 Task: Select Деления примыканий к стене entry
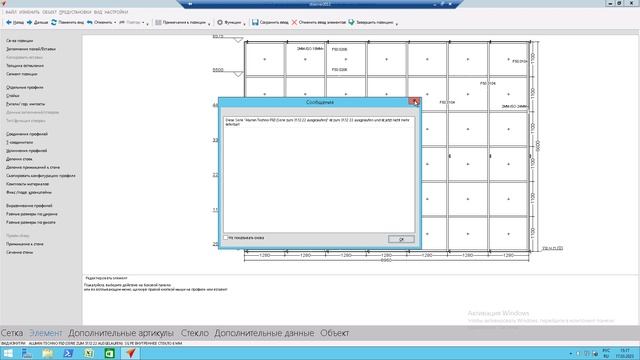click(x=33, y=167)
